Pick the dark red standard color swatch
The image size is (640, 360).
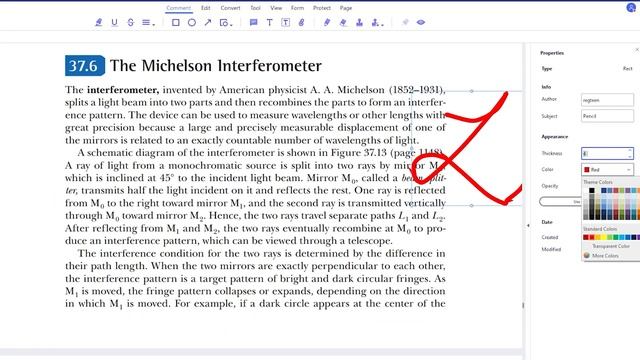pyautogui.click(x=586, y=237)
